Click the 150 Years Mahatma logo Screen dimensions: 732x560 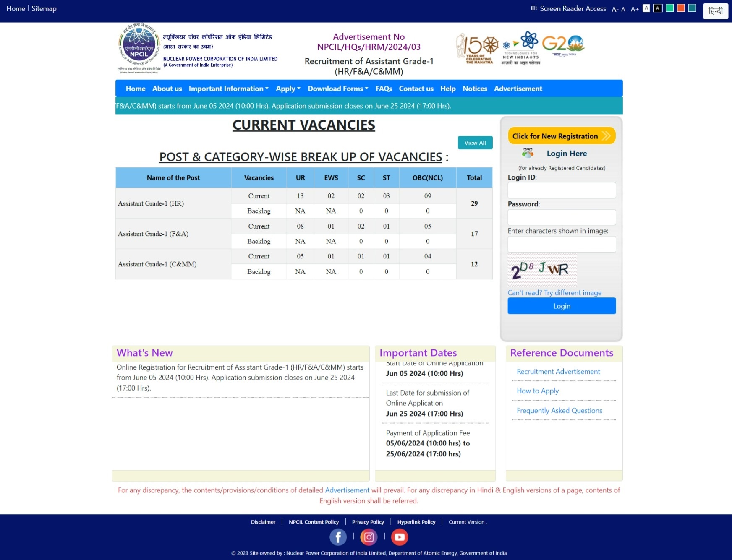(x=477, y=48)
